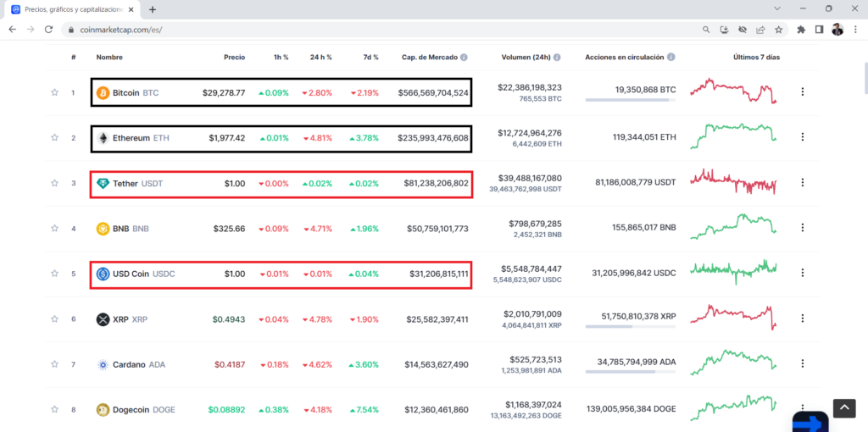The image size is (868, 432).
Task: Toggle watchlist star for XRP row
Action: click(55, 319)
